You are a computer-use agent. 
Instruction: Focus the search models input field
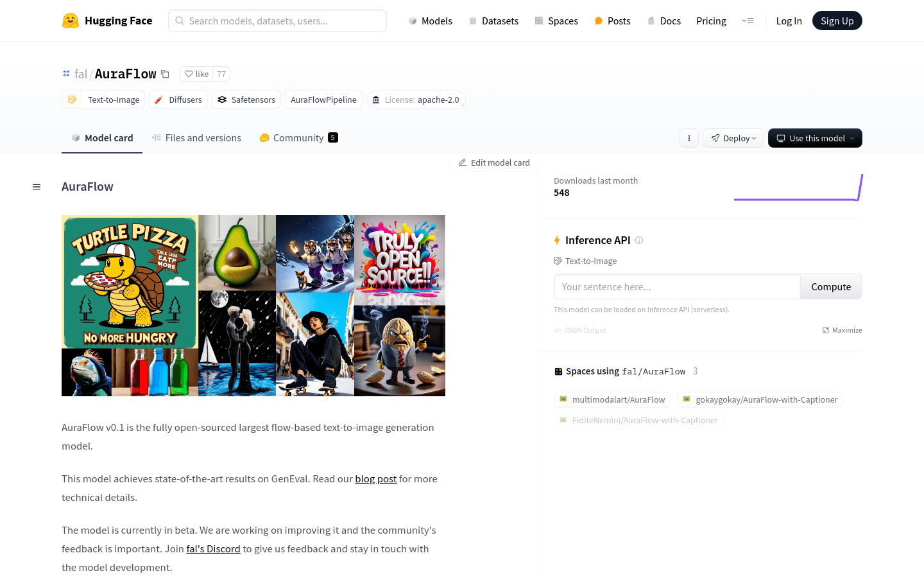277,21
